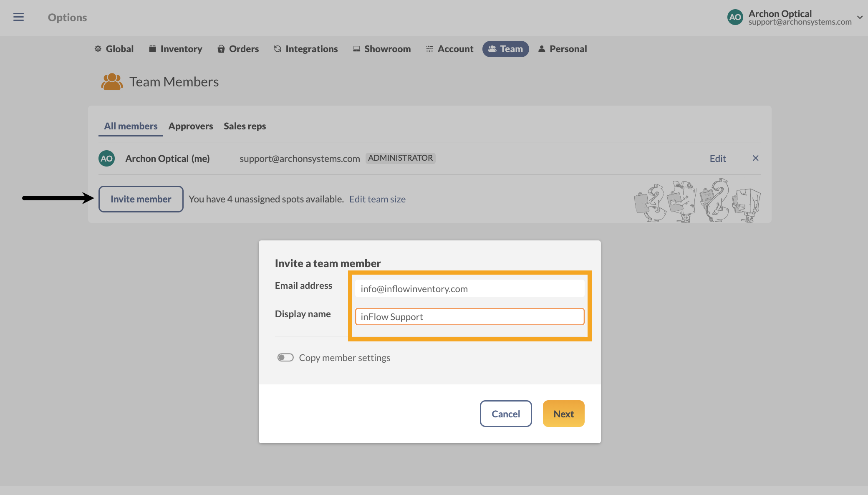Image resolution: width=868 pixels, height=495 pixels.
Task: Switch to the Approvers tab
Action: pos(191,126)
